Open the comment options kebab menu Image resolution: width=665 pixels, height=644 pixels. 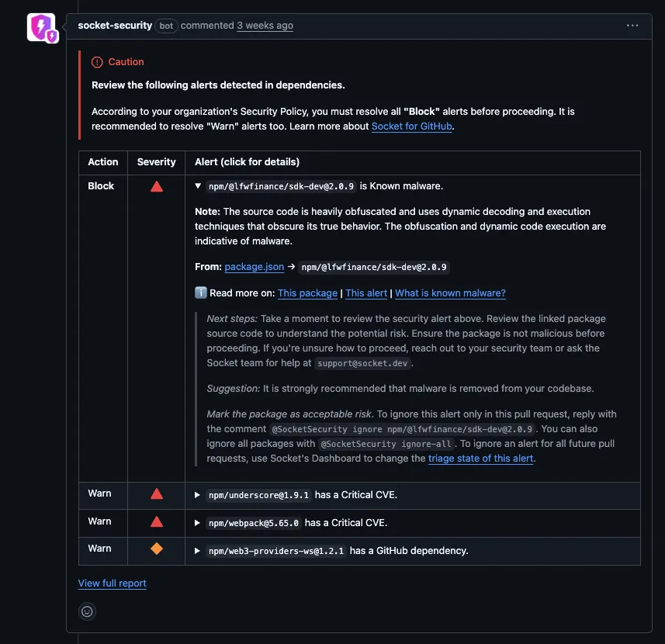[x=632, y=26]
